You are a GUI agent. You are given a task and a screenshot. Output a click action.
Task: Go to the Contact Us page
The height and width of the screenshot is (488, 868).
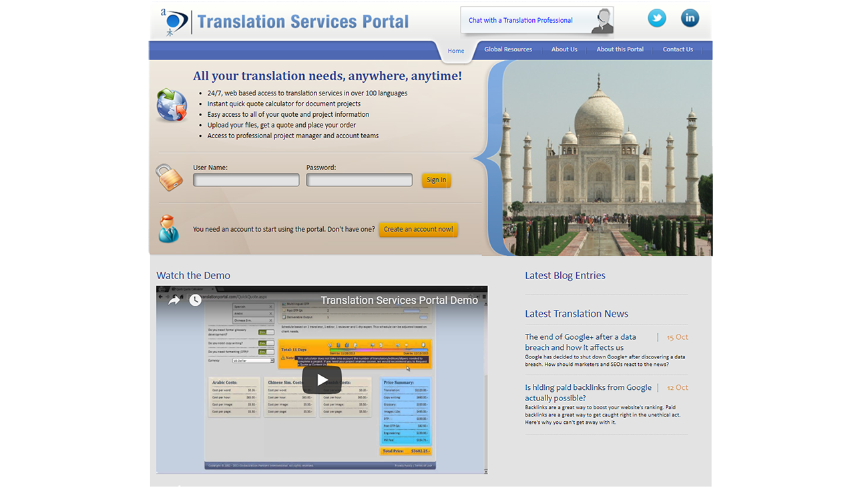tap(678, 49)
